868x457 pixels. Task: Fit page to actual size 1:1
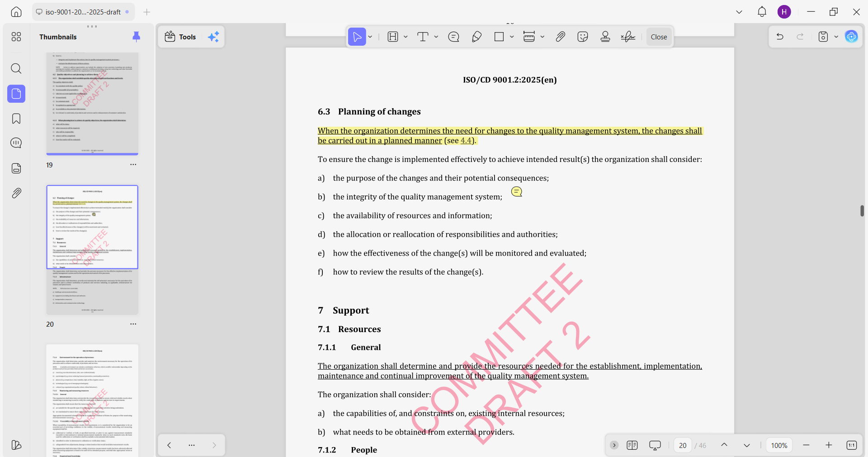(x=851, y=445)
